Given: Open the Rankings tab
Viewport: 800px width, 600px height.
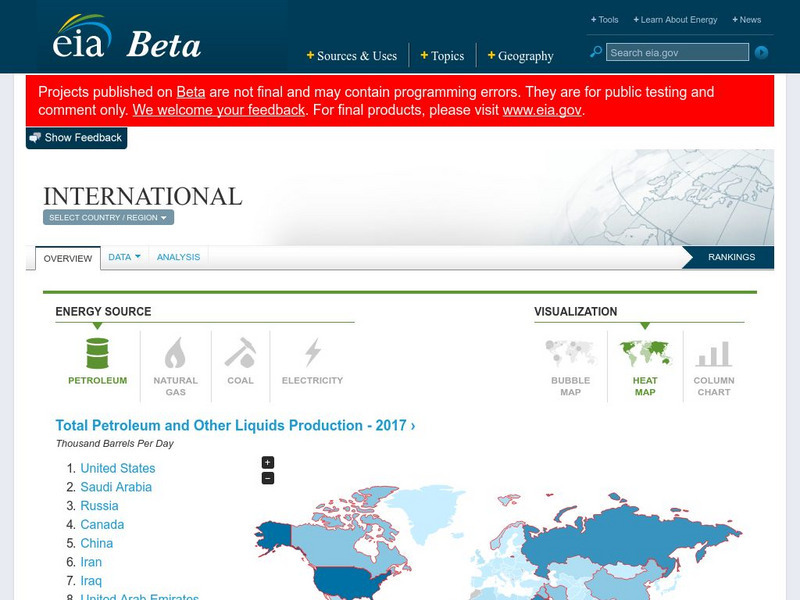Looking at the screenshot, I should coord(731,257).
